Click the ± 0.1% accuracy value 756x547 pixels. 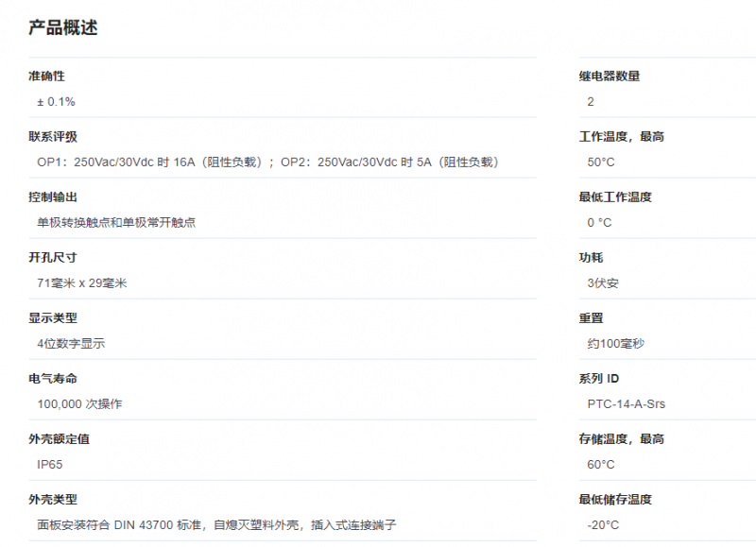[56, 101]
